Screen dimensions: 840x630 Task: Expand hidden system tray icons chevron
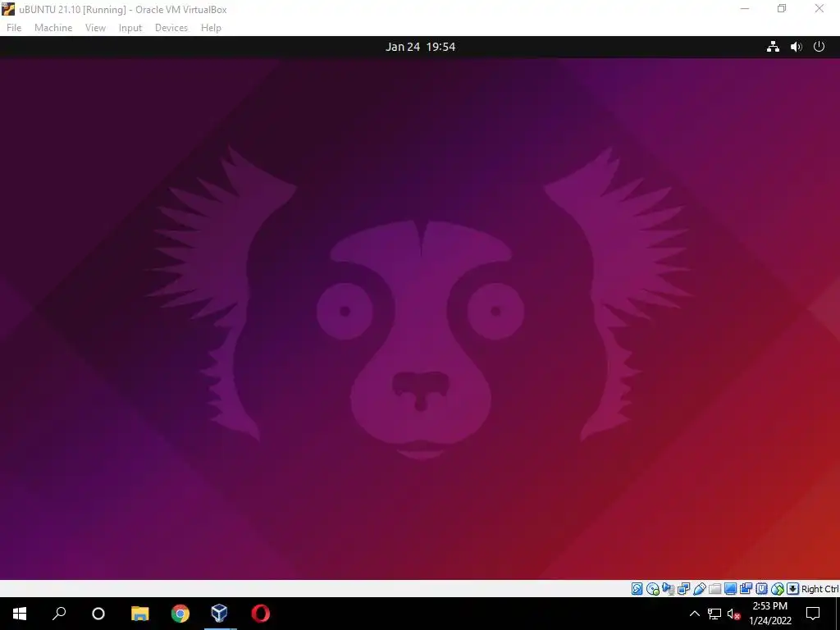coord(694,614)
